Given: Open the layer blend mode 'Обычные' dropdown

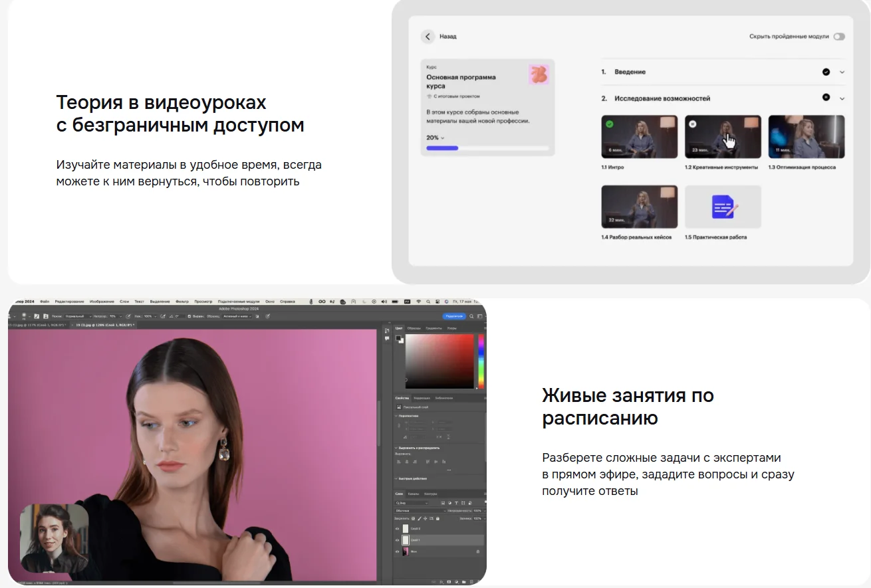Looking at the screenshot, I should [x=420, y=510].
